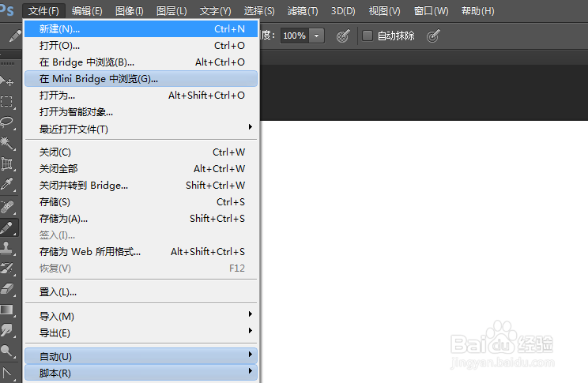This screenshot has width=588, height=383.
Task: Select the Path Selection tool
Action: click(x=7, y=373)
